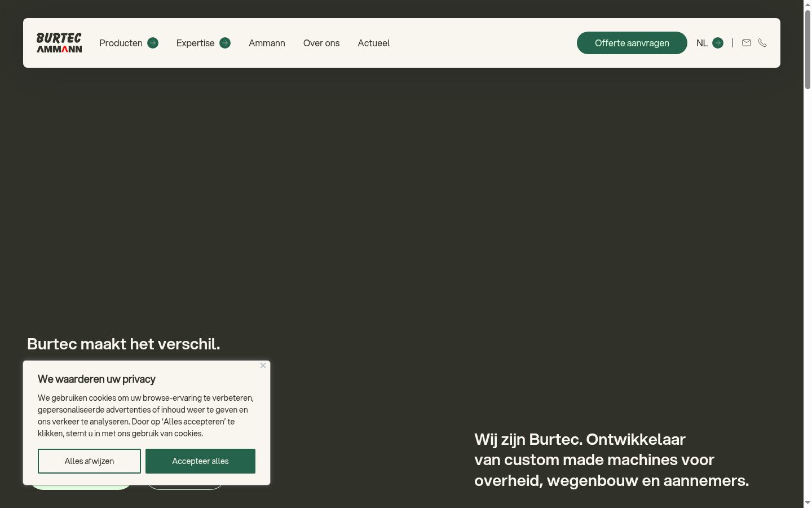The image size is (812, 508).
Task: Expand the Expertise menu arrow
Action: tap(225, 43)
